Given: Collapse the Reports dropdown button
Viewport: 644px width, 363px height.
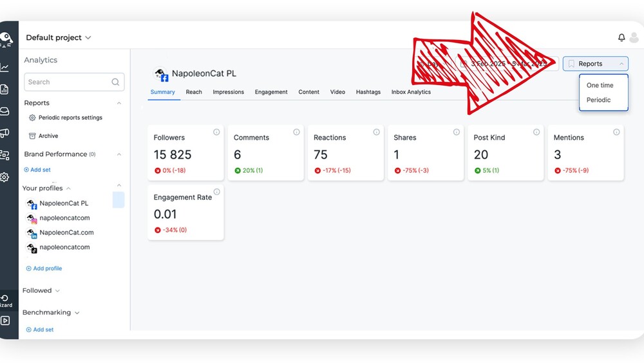Looking at the screenshot, I should pyautogui.click(x=596, y=64).
